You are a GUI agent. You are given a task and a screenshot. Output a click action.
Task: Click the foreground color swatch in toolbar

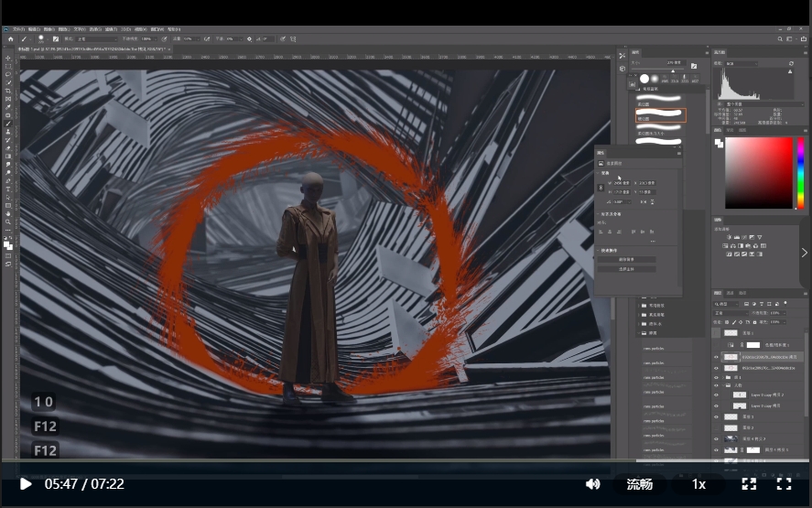click(x=6, y=244)
